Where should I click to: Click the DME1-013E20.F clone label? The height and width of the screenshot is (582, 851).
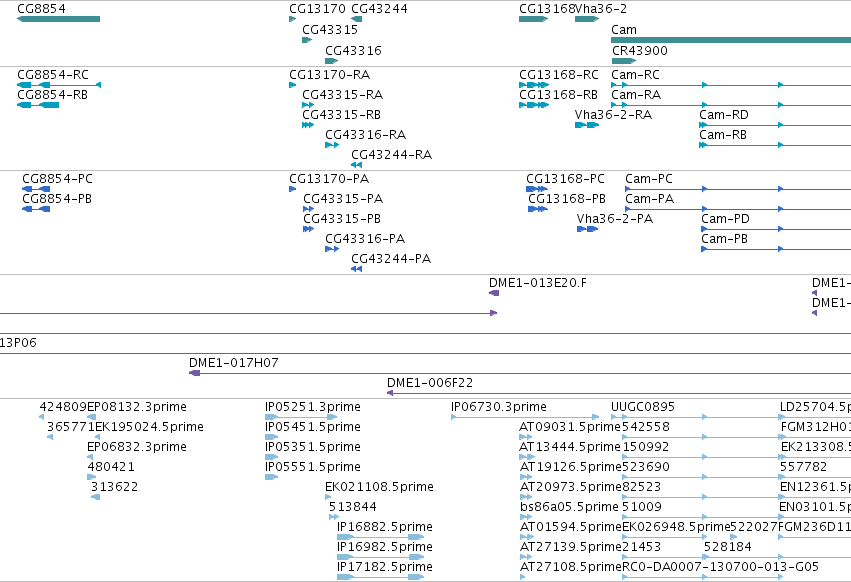click(538, 283)
